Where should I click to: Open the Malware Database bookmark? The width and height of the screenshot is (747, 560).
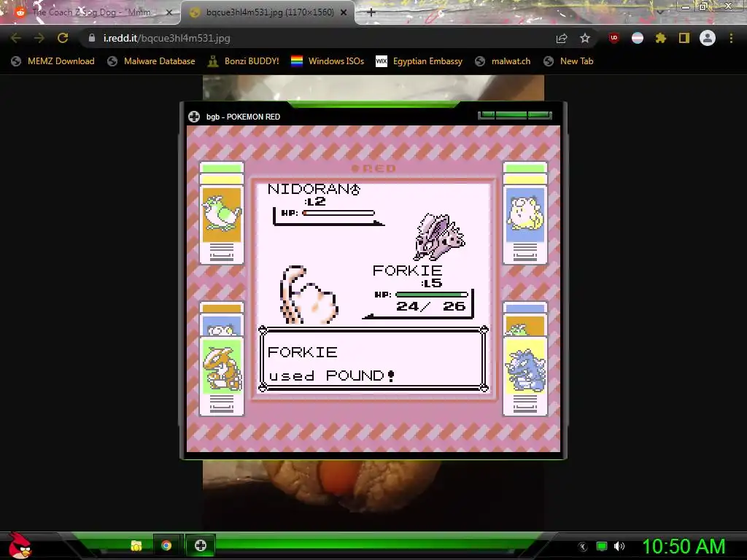pyautogui.click(x=151, y=61)
